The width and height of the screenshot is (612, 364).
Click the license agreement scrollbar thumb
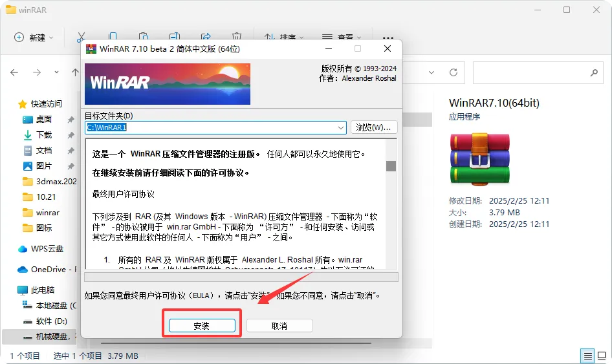[391, 166]
